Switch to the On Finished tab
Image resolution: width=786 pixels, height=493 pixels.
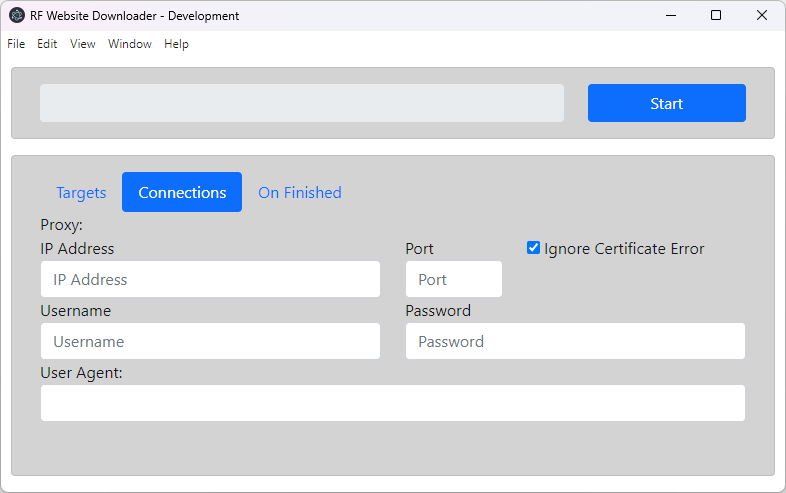300,193
